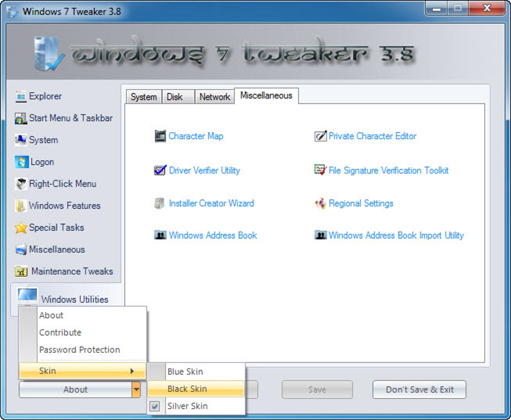Screen dimensions: 511x420
Task: Click the Address Book Import Utility icon
Action: [x=320, y=235]
